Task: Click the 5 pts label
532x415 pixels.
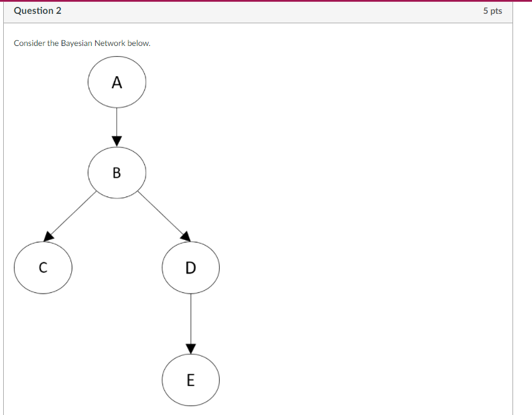Action: click(x=492, y=10)
